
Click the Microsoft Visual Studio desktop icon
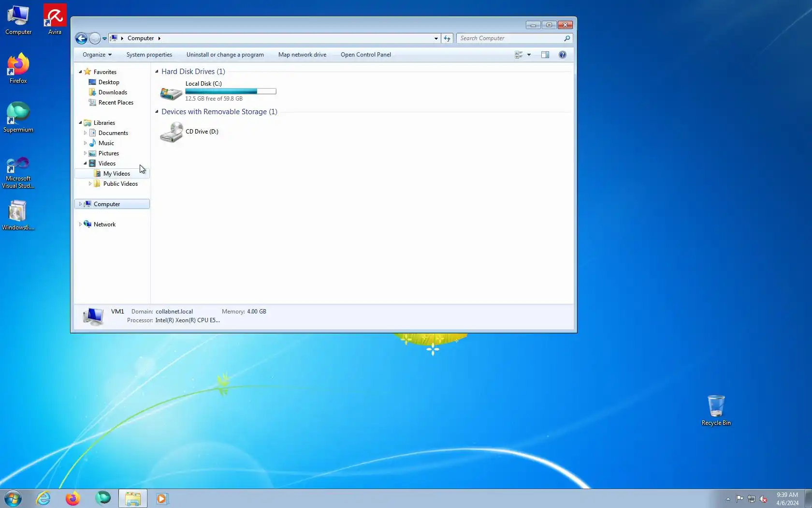tap(18, 173)
